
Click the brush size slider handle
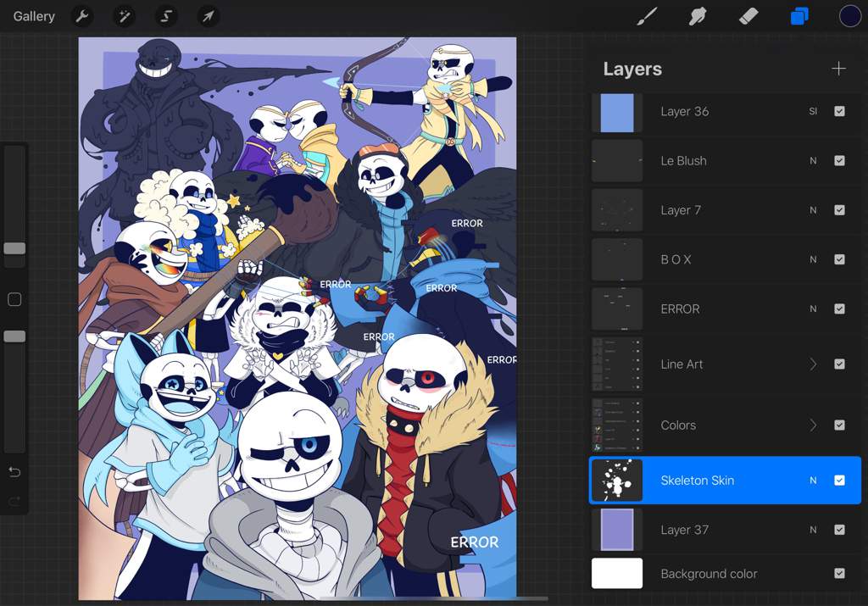coord(15,248)
